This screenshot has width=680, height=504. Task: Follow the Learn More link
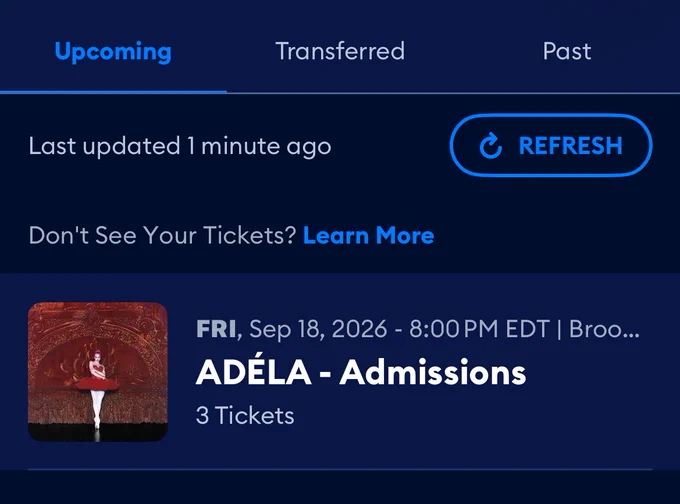tap(369, 235)
